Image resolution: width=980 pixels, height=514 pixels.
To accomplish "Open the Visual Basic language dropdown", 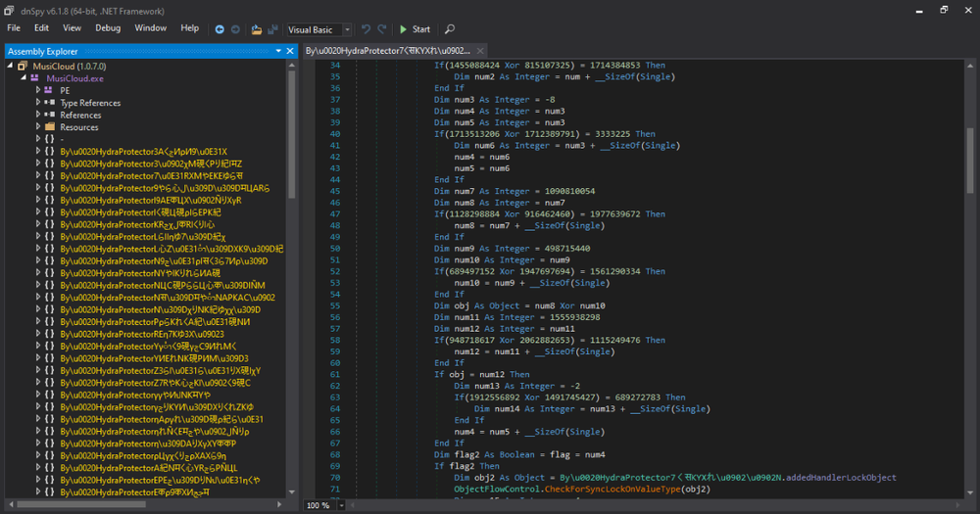I will 321,29.
